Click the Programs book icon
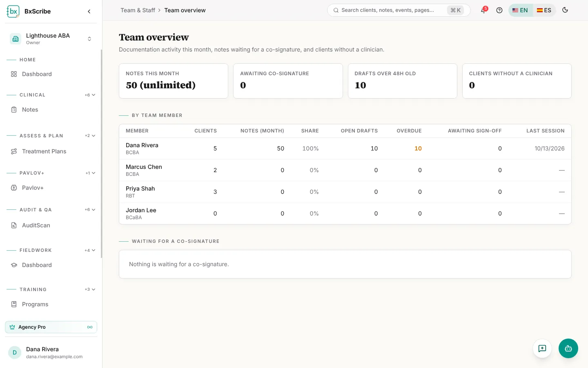Screen dimensions: 588x368 (14, 304)
